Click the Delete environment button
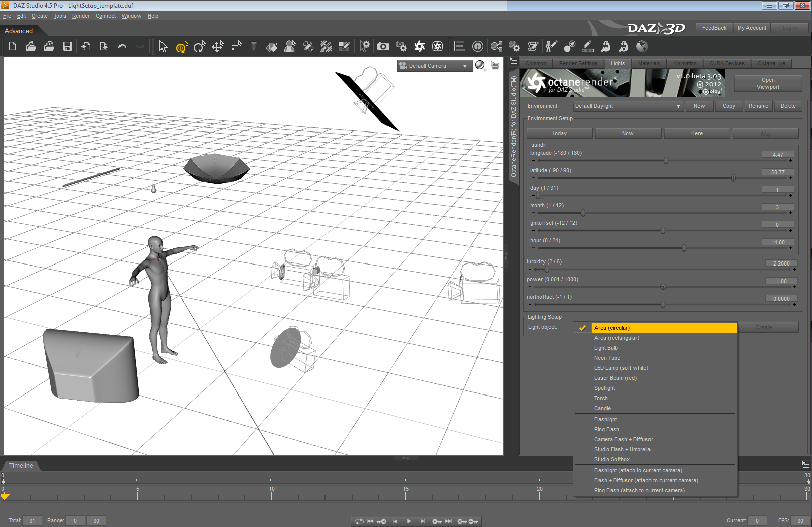The height and width of the screenshot is (527, 812). point(788,106)
